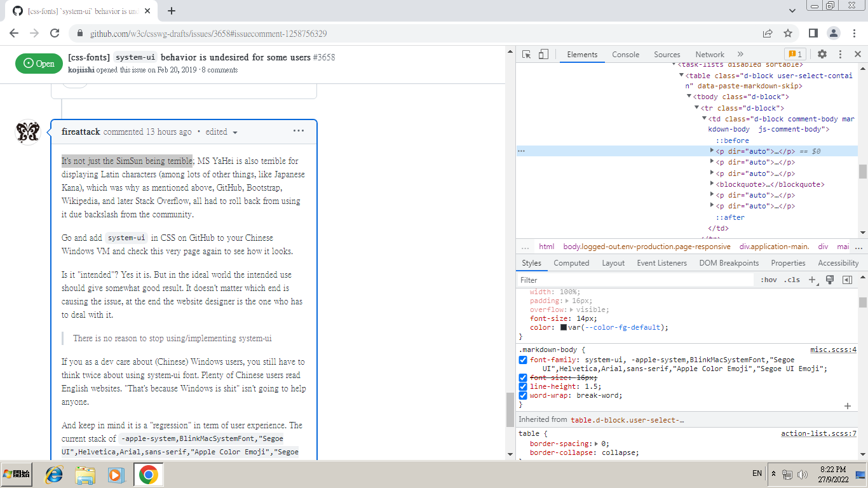Viewport: 868px width, 488px height.
Task: Switch to the Console tab
Action: tap(626, 55)
